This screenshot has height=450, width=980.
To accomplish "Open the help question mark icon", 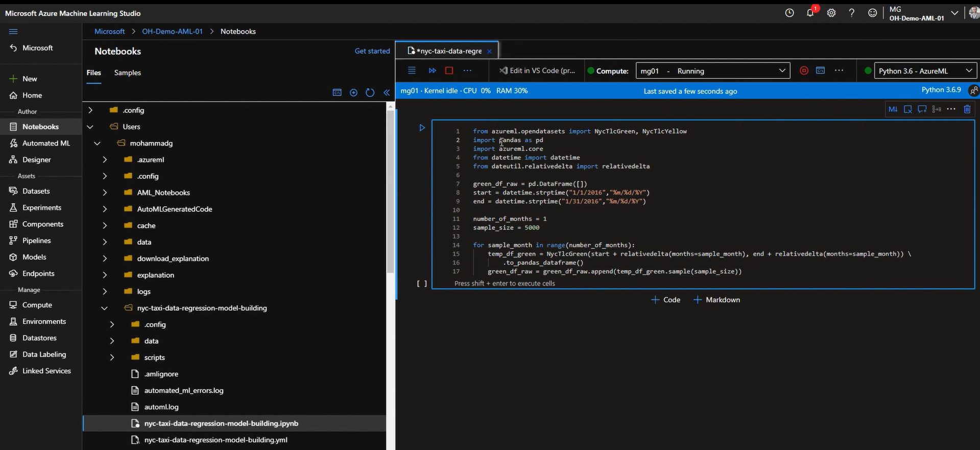I will coord(851,13).
